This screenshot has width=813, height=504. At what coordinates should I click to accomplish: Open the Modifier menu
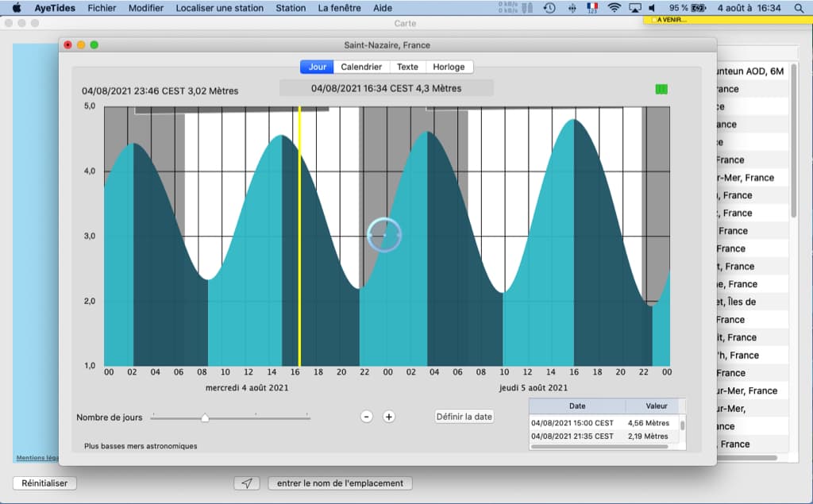[x=146, y=8]
